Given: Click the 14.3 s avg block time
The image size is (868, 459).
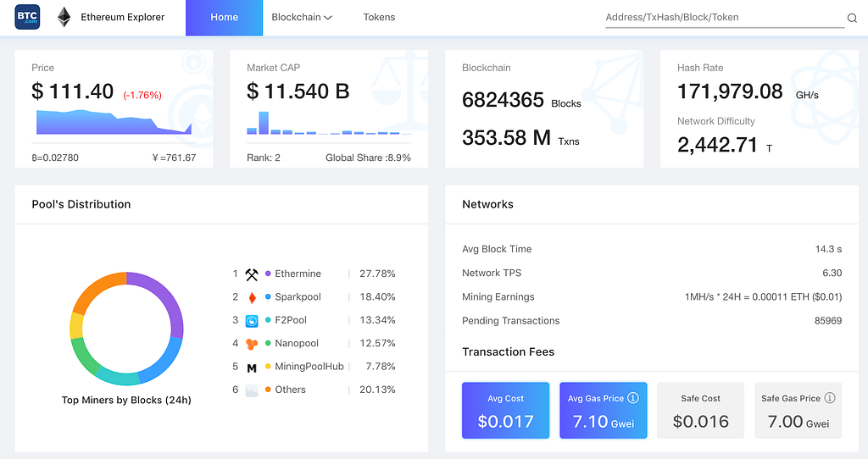Looking at the screenshot, I should [x=828, y=249].
